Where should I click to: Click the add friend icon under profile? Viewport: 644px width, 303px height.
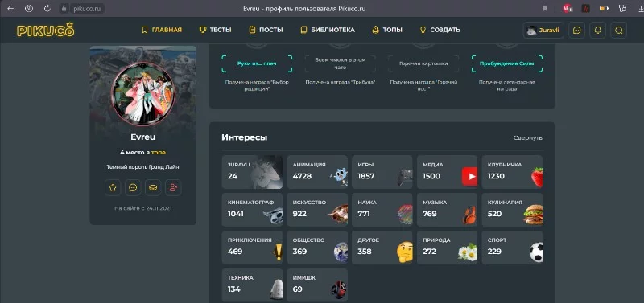click(173, 187)
